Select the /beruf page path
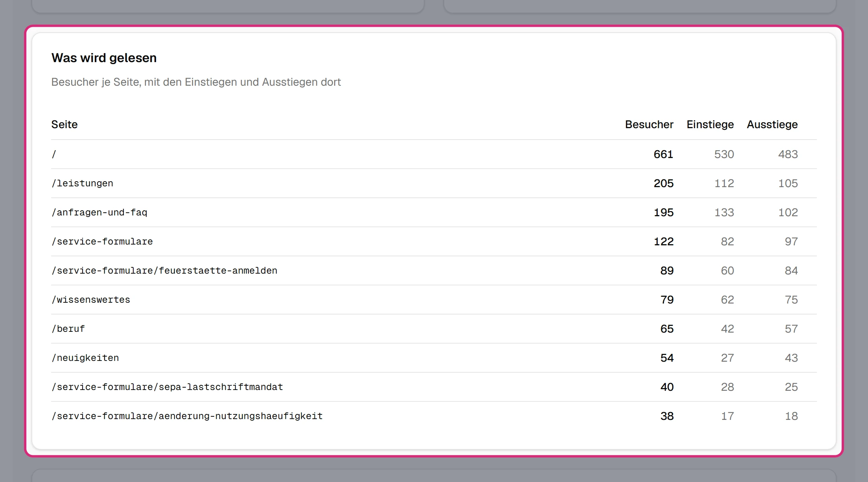 click(68, 329)
